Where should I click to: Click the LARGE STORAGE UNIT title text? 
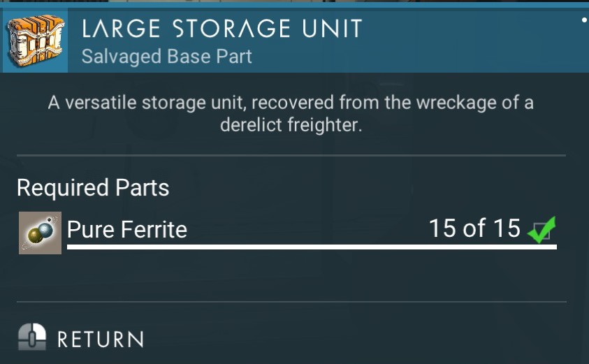click(x=221, y=29)
